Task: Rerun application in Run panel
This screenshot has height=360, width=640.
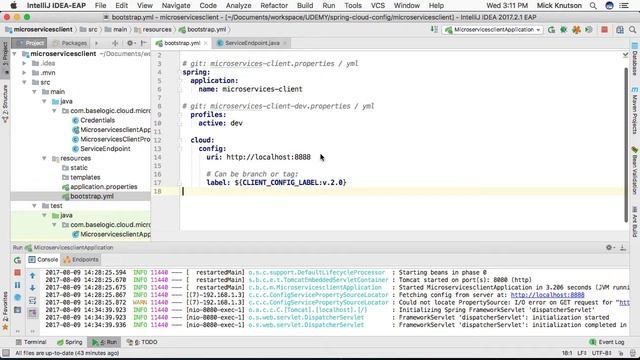Action: (17, 260)
